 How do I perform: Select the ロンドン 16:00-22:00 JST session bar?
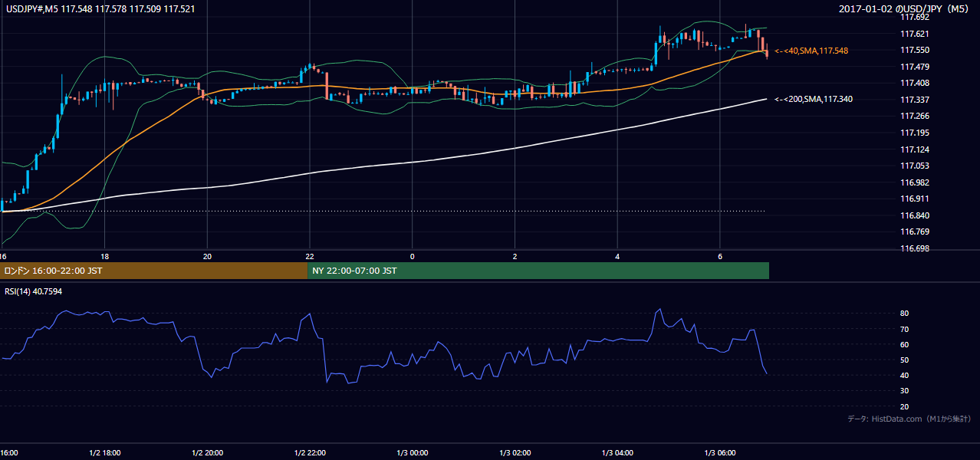coord(153,271)
